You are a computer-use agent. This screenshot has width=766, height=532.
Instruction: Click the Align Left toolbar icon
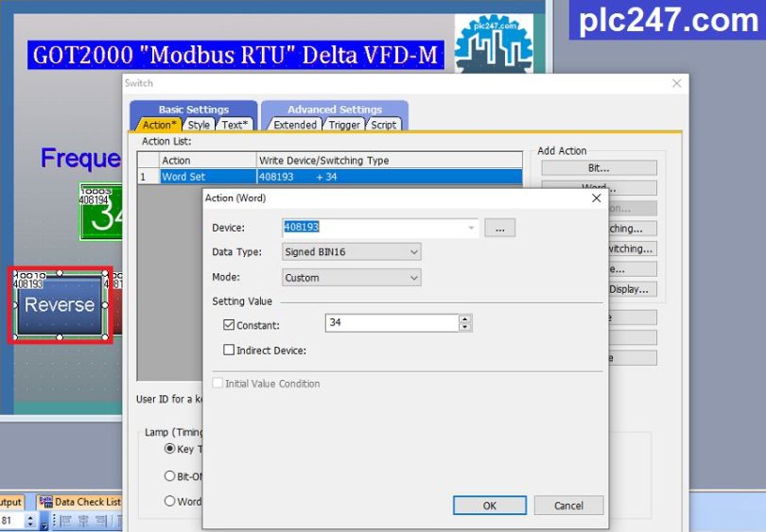click(x=66, y=521)
